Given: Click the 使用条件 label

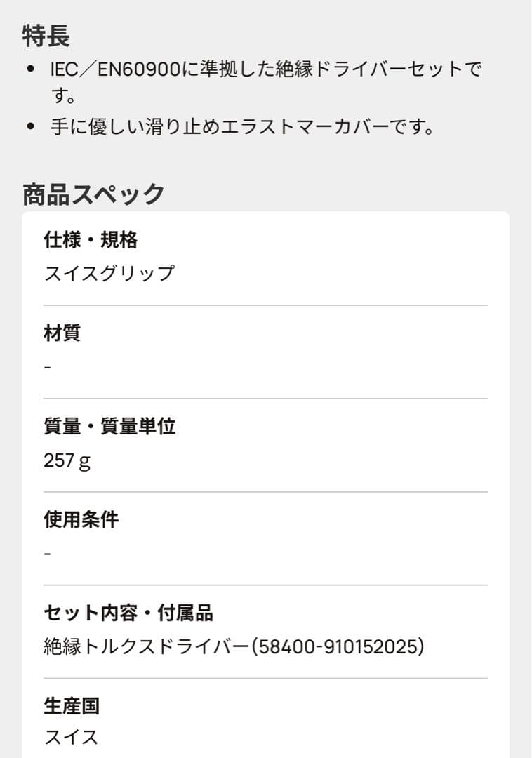Looking at the screenshot, I should (x=81, y=519).
